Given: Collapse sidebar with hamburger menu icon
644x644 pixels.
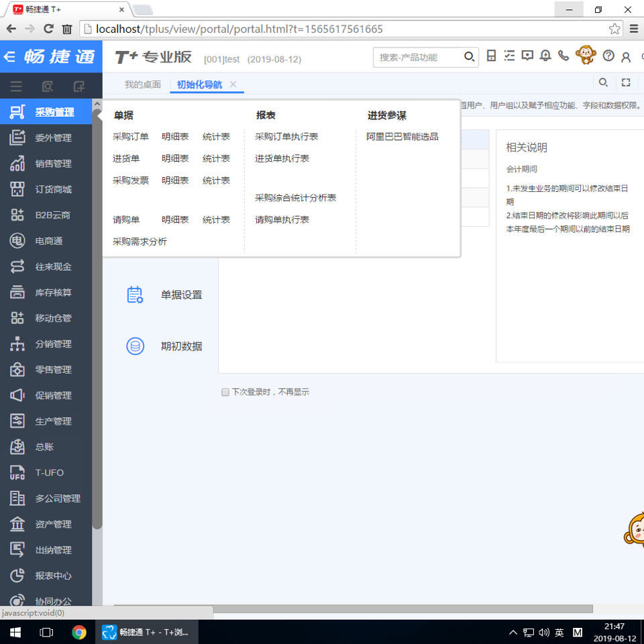Looking at the screenshot, I should tap(17, 86).
